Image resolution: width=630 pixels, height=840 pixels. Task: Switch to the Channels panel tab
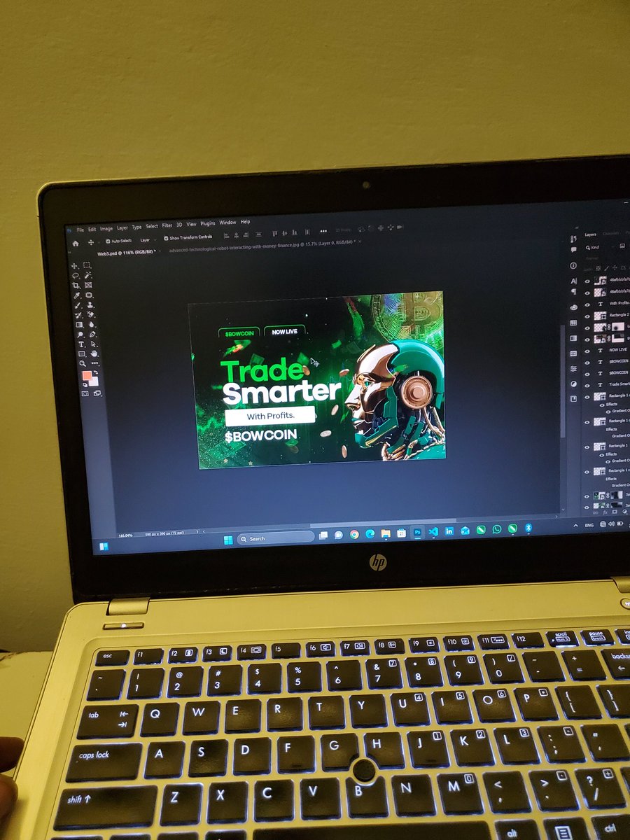coord(611,233)
